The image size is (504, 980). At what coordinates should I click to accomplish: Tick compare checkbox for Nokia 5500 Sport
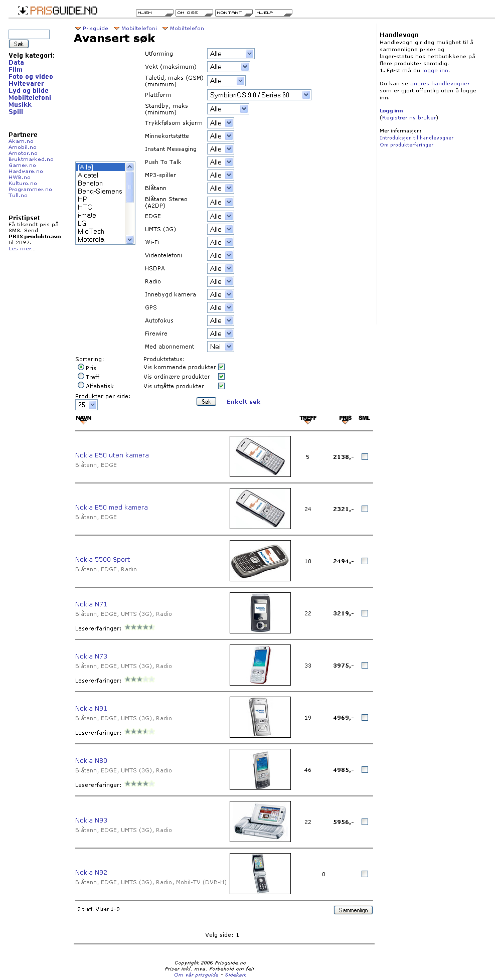365,561
